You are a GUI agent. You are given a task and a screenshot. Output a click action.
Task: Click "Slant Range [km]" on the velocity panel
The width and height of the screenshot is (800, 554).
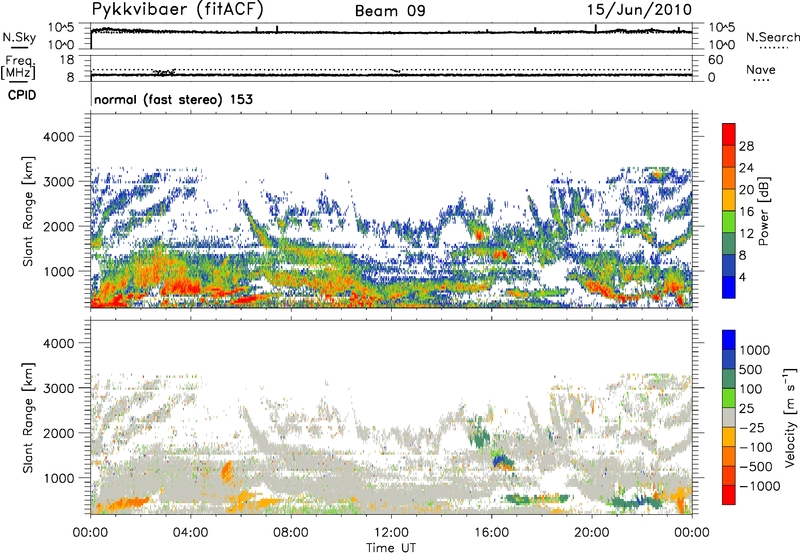(28, 418)
